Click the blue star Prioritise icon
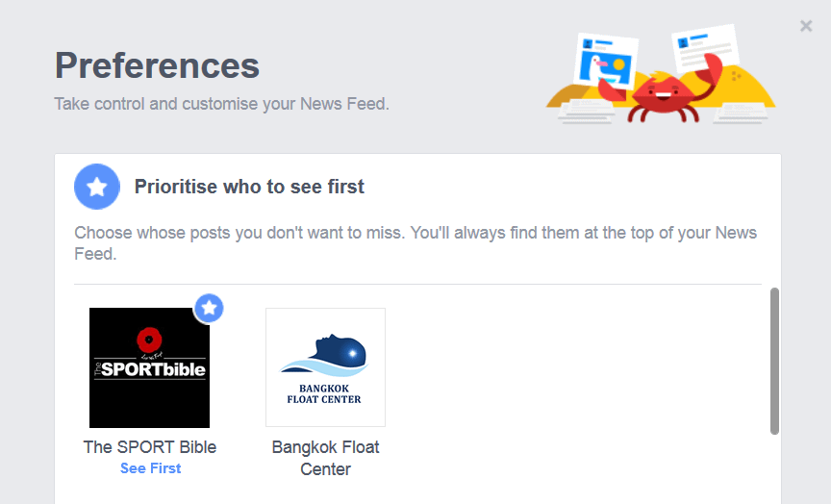 [97, 187]
